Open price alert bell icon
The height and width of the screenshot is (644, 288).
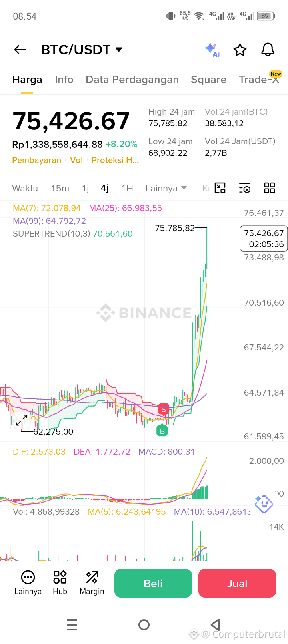pos(268,50)
